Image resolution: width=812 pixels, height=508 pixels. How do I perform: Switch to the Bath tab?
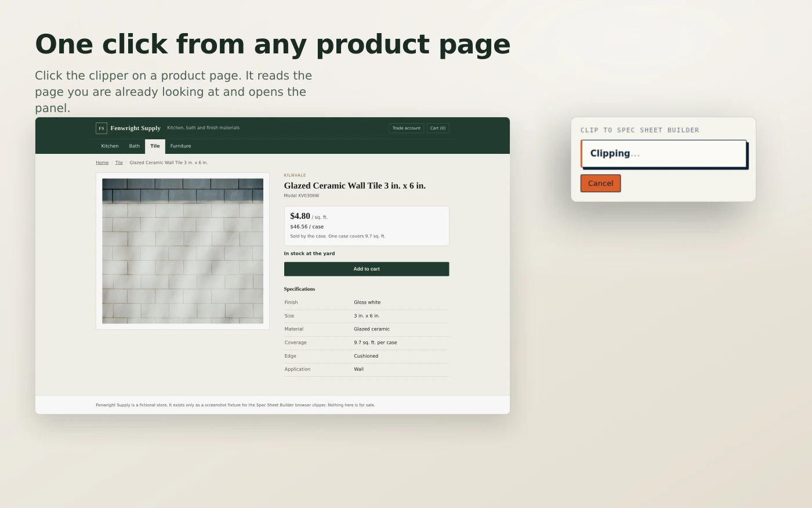pyautogui.click(x=135, y=146)
